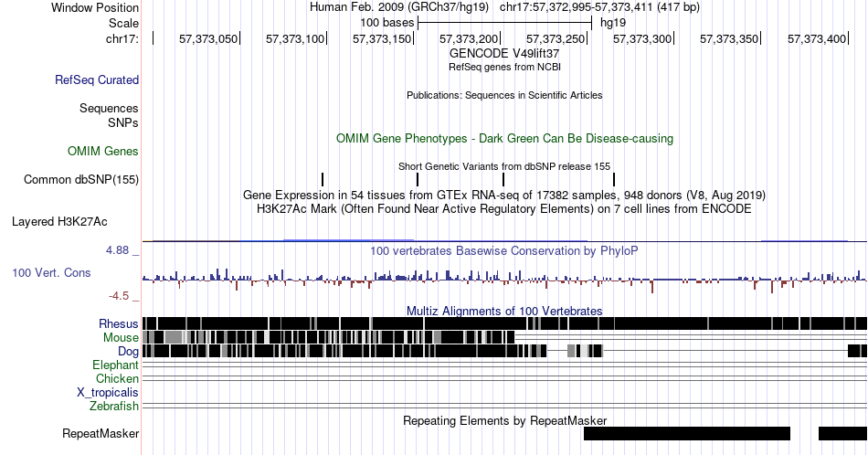This screenshot has width=868, height=455.
Task: Click Repeating Elements by RepeatMasker title
Action: (x=505, y=420)
